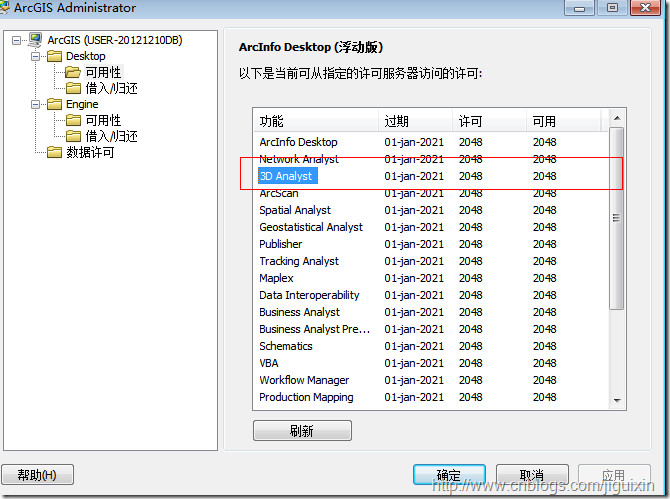
Task: Sort by the 许可 column header
Action: [x=489, y=121]
